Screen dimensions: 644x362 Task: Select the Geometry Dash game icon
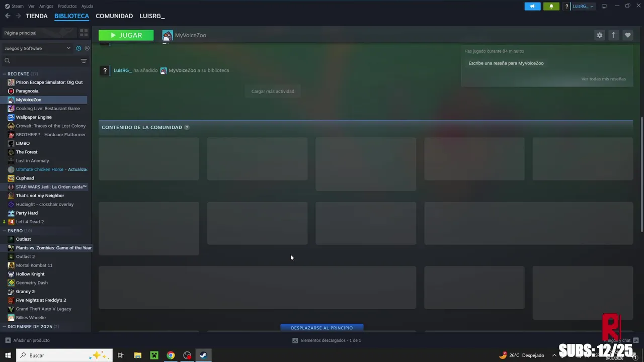[11, 283]
